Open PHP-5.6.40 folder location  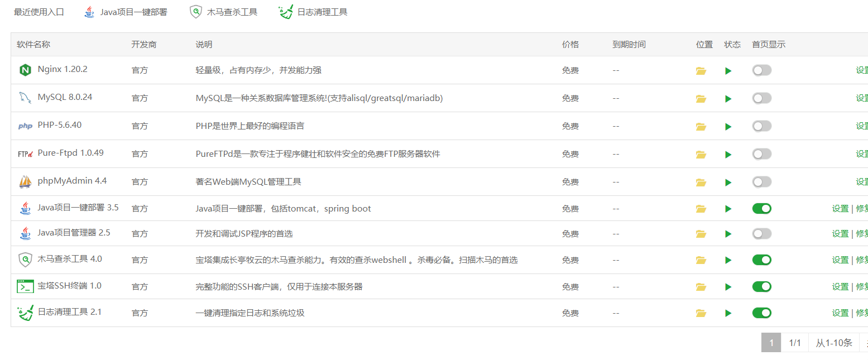(x=701, y=127)
